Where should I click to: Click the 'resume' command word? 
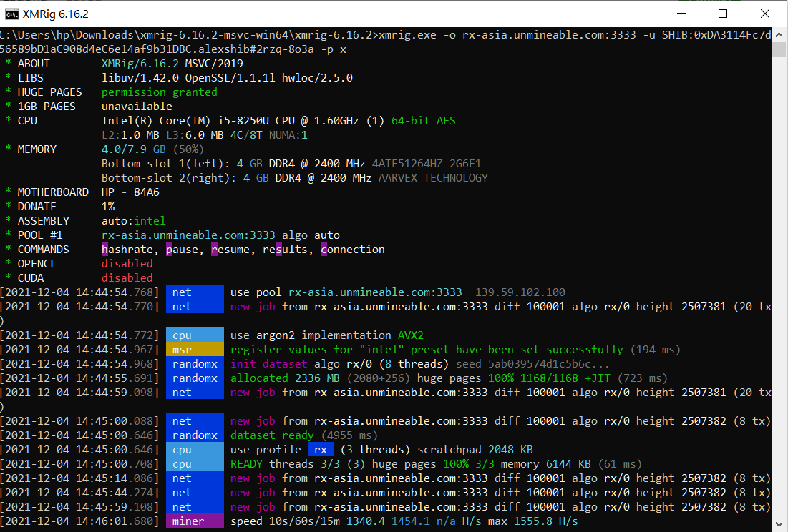230,250
